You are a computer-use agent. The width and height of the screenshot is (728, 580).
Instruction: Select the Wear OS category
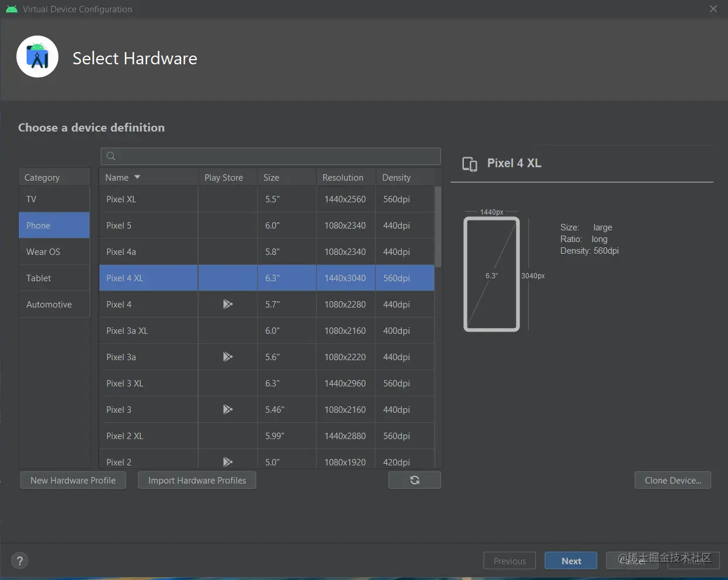[54, 251]
